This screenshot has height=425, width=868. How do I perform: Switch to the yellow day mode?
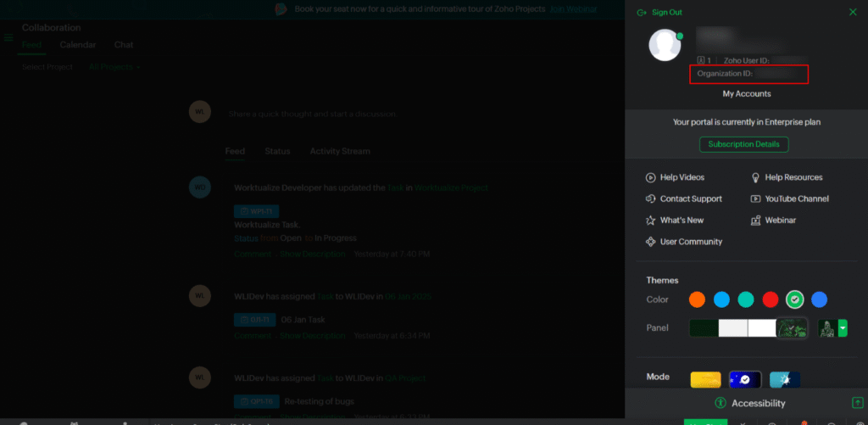click(706, 379)
